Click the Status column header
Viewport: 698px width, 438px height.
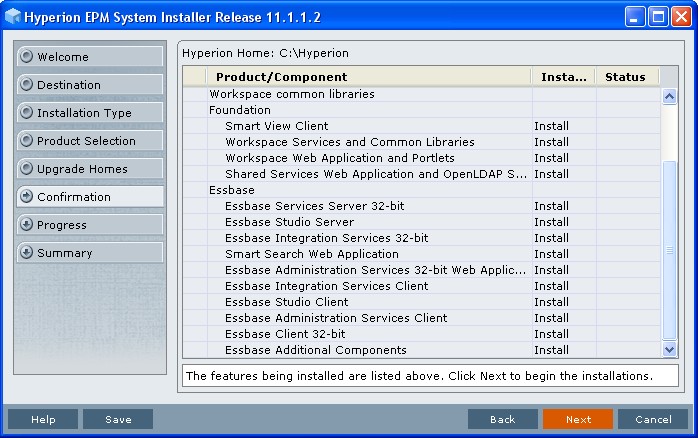click(625, 77)
